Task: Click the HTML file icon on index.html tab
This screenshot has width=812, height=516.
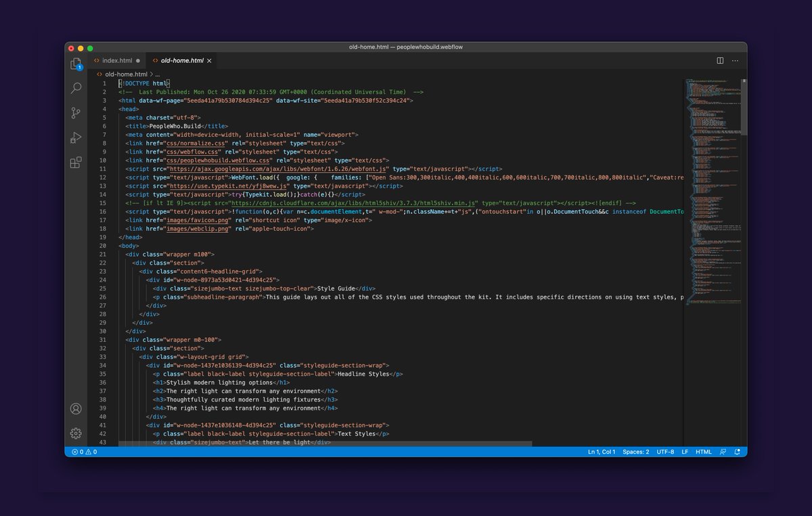Action: coord(96,60)
